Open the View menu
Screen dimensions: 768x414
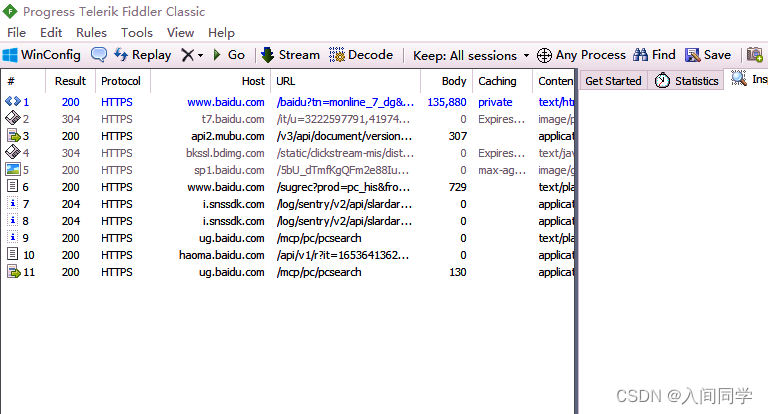click(x=180, y=33)
